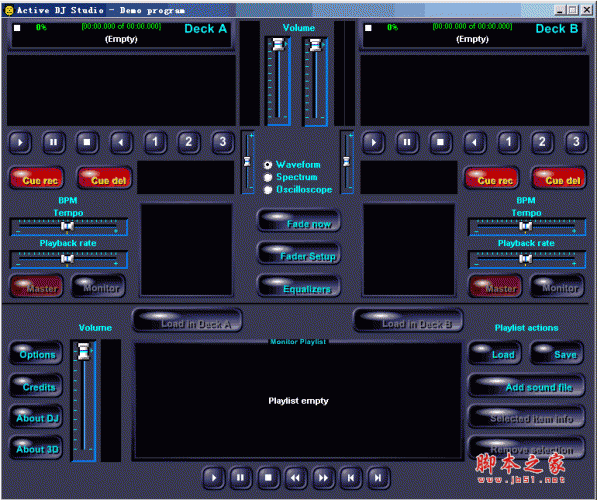Click the small vertical slider beside Deck A cue 3

tap(248, 162)
